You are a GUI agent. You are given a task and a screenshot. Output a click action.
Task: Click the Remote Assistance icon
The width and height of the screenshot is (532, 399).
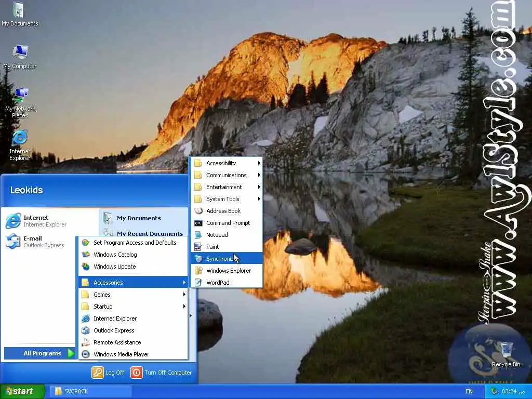pyautogui.click(x=86, y=342)
